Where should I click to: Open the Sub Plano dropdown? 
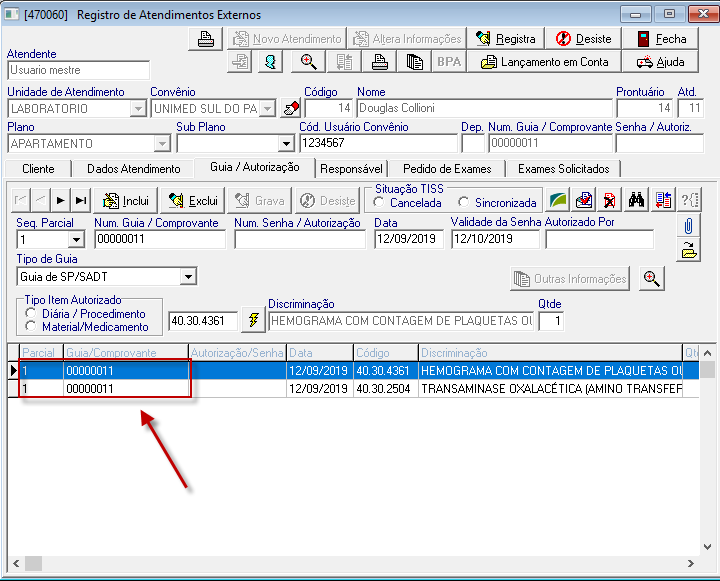point(286,144)
